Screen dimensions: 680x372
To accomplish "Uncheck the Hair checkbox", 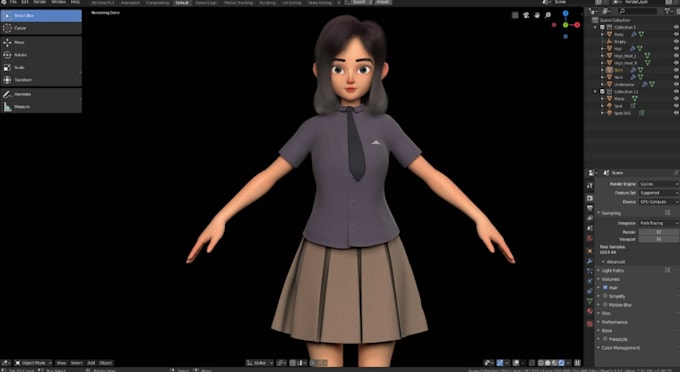I will (605, 287).
